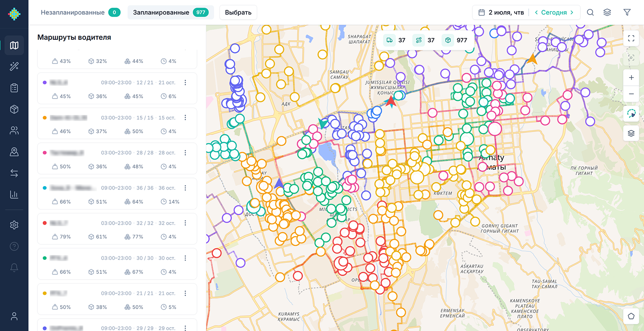Open the notifications bell
The height and width of the screenshot is (331, 644).
(x=14, y=268)
